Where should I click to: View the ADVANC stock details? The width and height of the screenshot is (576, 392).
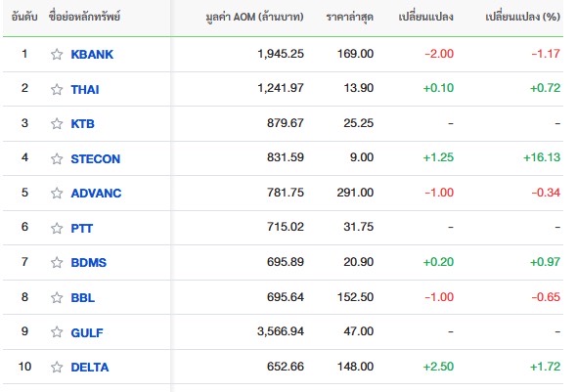click(96, 193)
